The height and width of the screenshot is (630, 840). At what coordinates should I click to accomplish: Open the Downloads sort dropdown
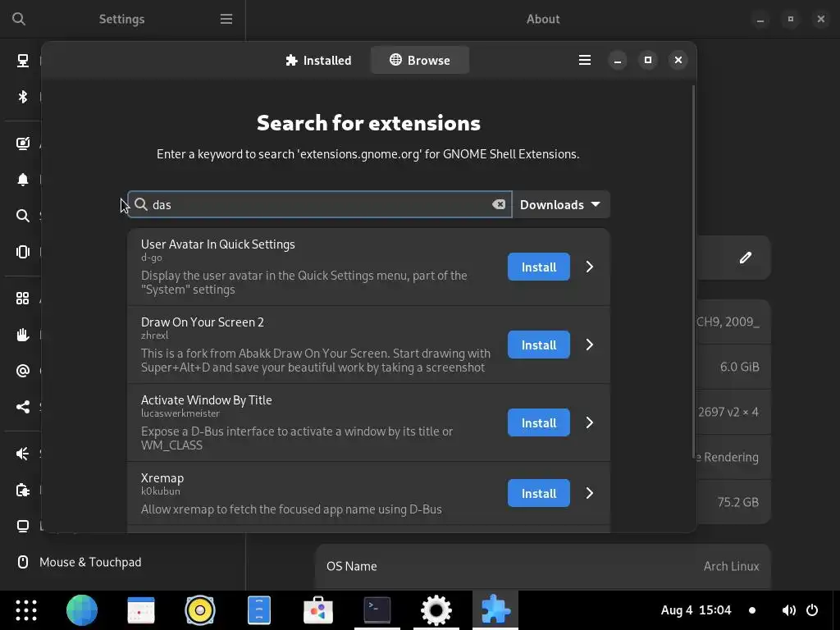[x=560, y=204]
